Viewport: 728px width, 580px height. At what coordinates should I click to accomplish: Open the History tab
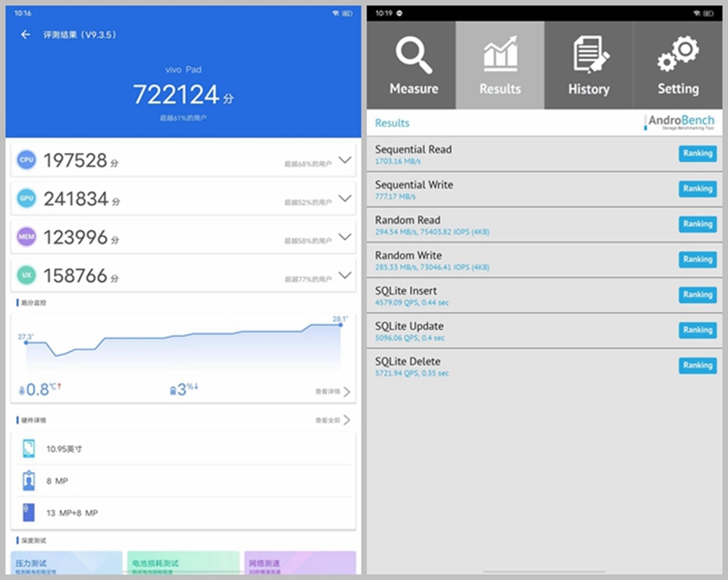point(589,65)
